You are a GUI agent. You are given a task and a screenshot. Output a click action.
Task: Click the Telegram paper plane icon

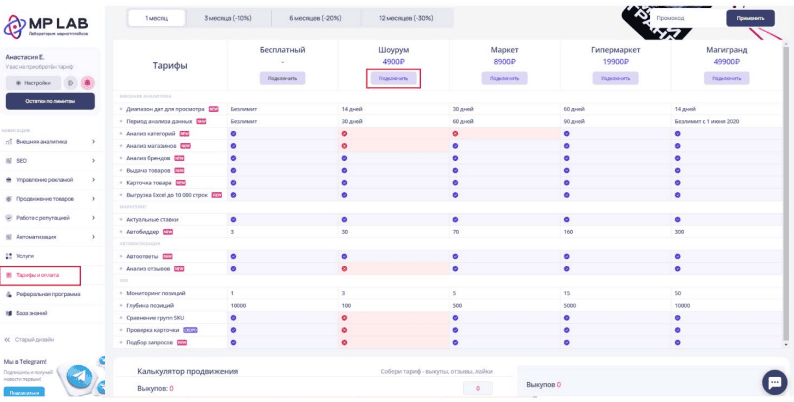tap(79, 377)
